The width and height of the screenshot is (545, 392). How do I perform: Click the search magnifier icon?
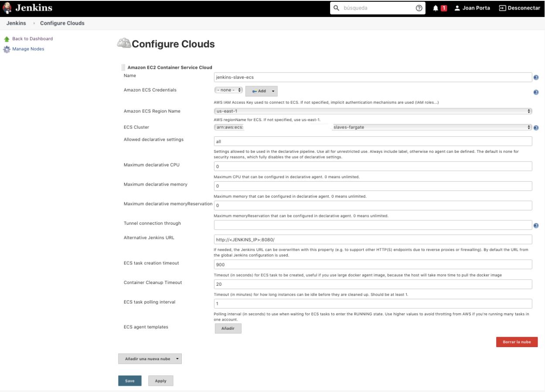pyautogui.click(x=336, y=8)
